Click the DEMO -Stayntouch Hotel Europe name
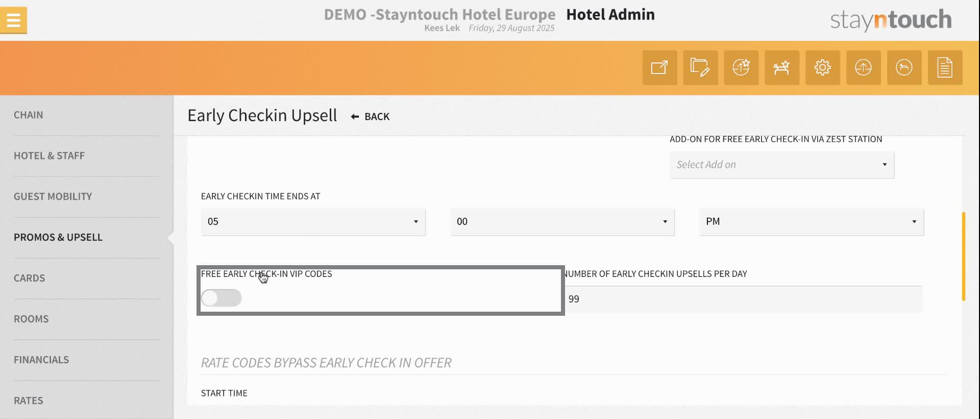The height and width of the screenshot is (419, 980). [439, 14]
